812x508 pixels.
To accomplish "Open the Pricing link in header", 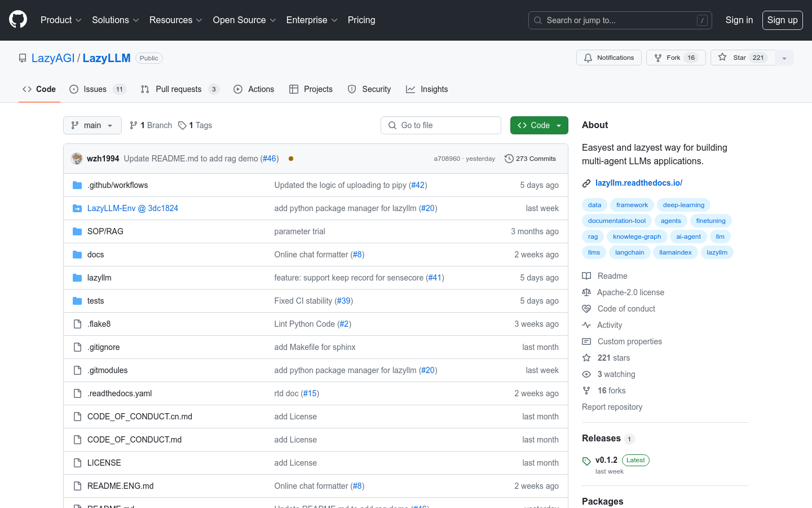I will pos(361,20).
